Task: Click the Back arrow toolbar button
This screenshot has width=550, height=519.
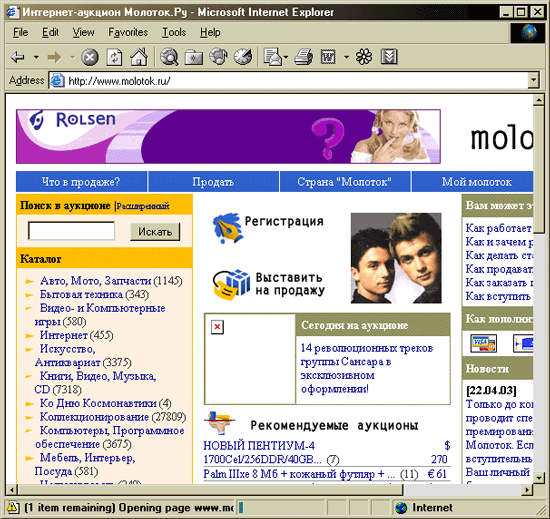Action: pyautogui.click(x=18, y=57)
